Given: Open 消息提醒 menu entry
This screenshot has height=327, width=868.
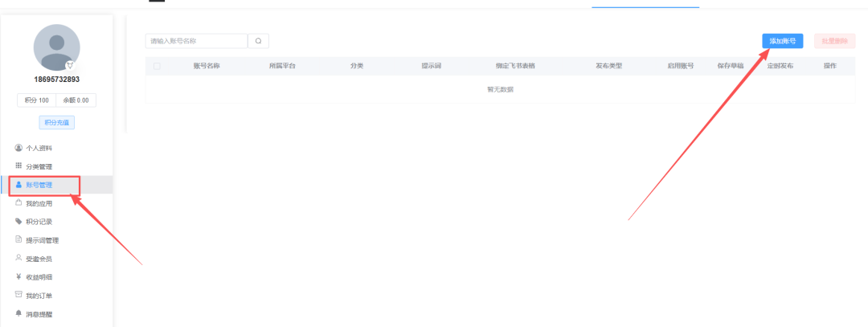Looking at the screenshot, I should (x=57, y=314).
